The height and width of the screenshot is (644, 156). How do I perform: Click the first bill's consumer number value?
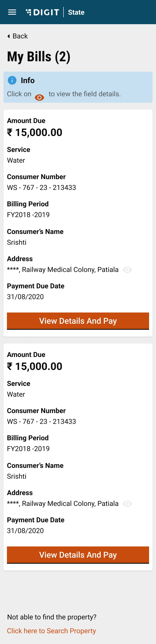pyautogui.click(x=41, y=188)
